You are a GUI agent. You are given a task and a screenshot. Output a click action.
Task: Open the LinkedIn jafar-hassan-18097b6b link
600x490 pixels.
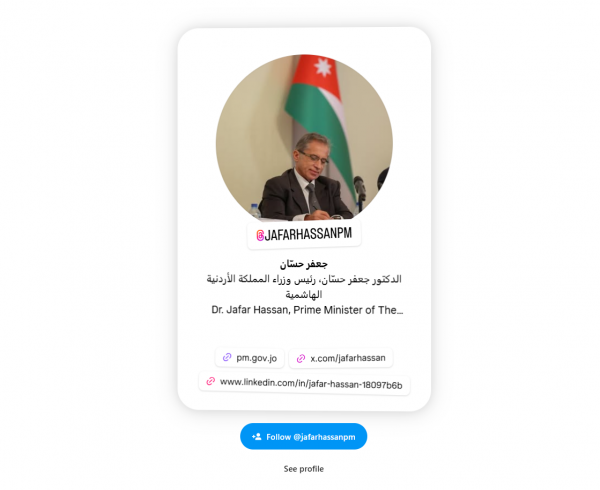pos(304,384)
